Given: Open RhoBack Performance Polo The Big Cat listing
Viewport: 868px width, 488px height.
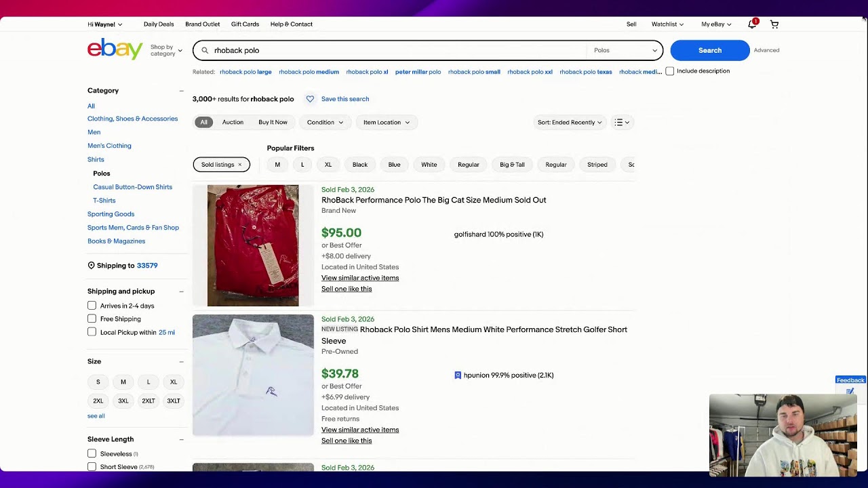Looking at the screenshot, I should [434, 200].
